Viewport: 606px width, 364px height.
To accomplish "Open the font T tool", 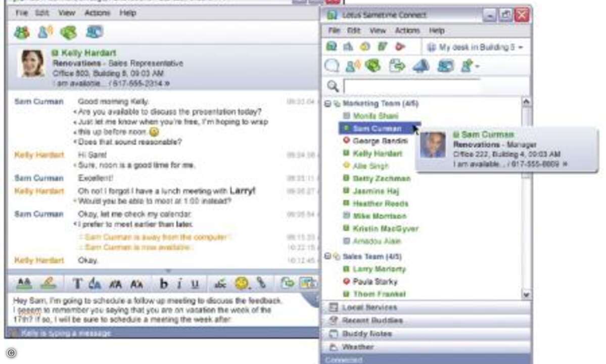I will [77, 284].
